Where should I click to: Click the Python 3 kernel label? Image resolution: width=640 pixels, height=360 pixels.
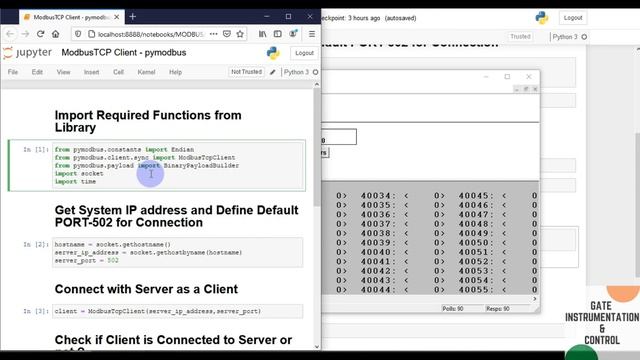click(x=296, y=72)
